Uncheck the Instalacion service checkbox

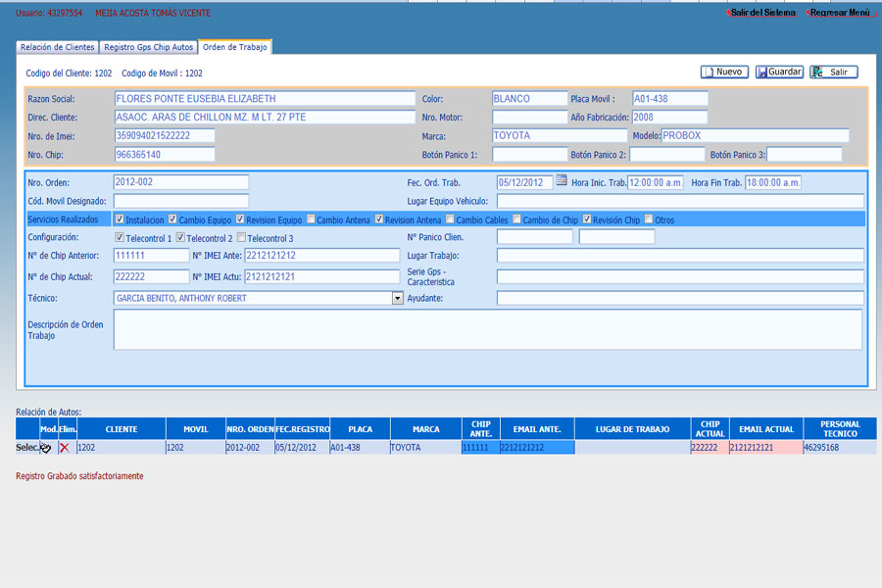coord(120,220)
